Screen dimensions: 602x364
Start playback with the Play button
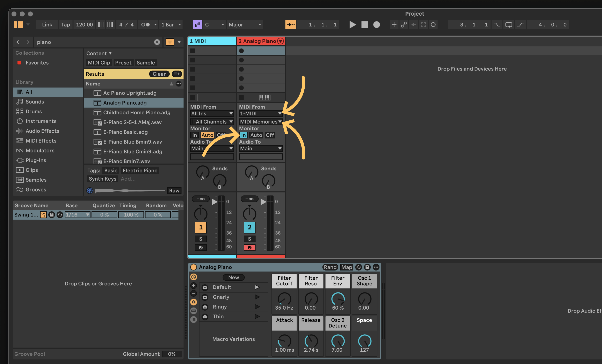point(352,25)
